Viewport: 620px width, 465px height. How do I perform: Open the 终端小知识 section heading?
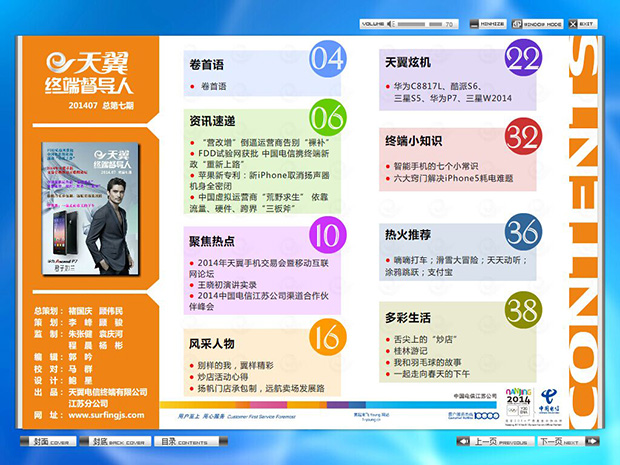click(x=414, y=141)
